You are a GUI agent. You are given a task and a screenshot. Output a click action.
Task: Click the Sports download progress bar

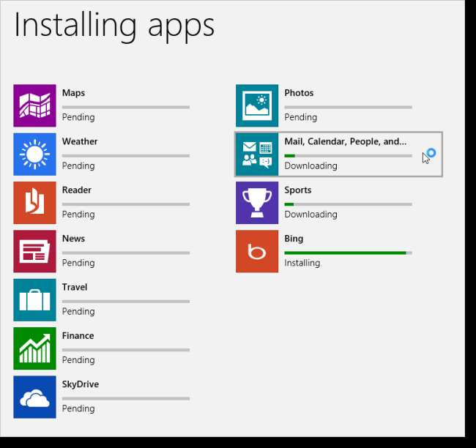click(348, 204)
